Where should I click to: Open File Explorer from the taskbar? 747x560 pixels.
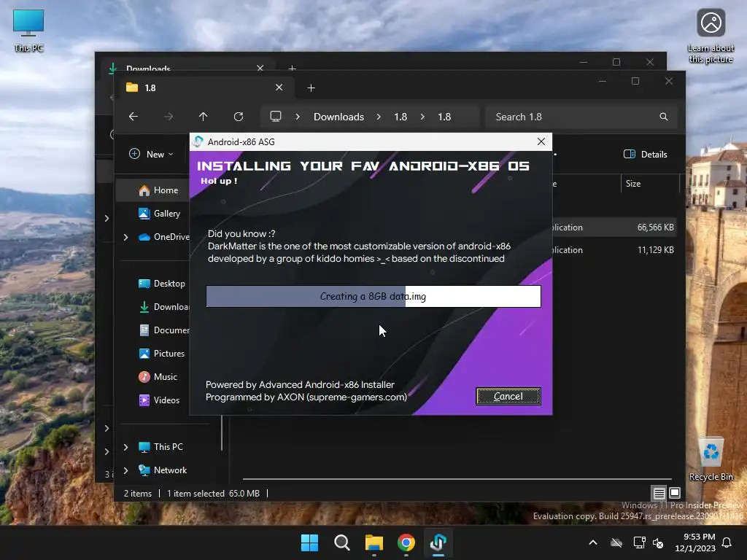coord(374,542)
